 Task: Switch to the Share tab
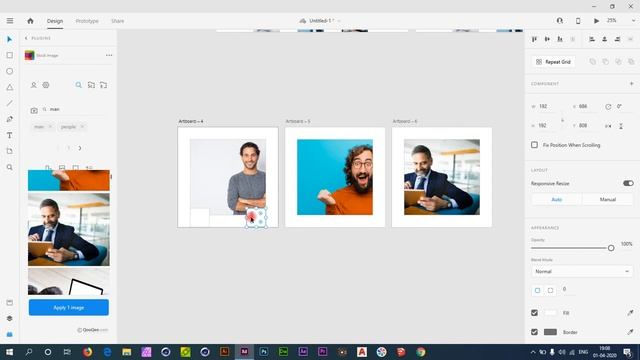[118, 21]
